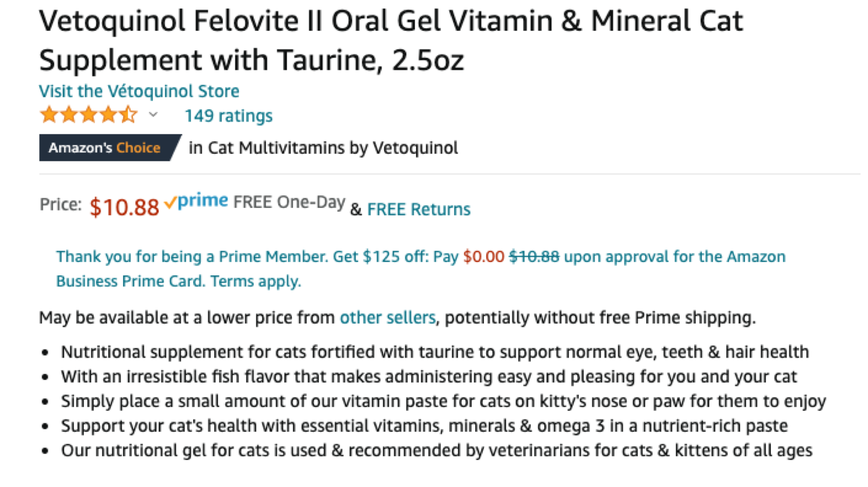Click the red $10.88 price
Viewport: 868px width, 487px height.
pos(124,207)
